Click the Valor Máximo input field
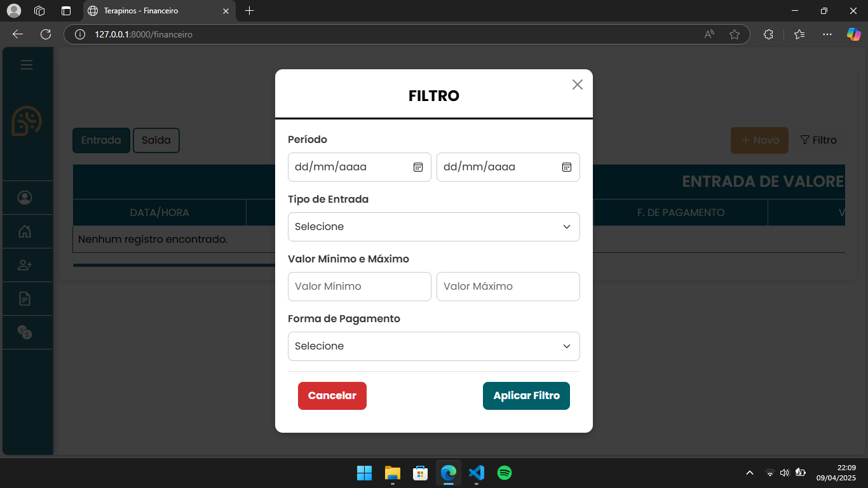 [508, 287]
